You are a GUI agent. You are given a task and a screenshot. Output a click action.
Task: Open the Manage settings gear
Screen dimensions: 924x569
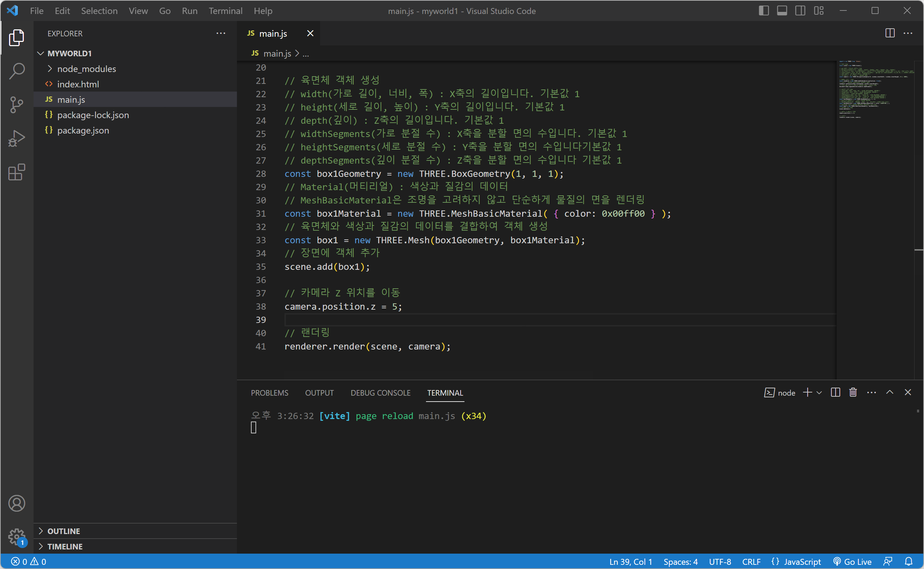(x=16, y=536)
